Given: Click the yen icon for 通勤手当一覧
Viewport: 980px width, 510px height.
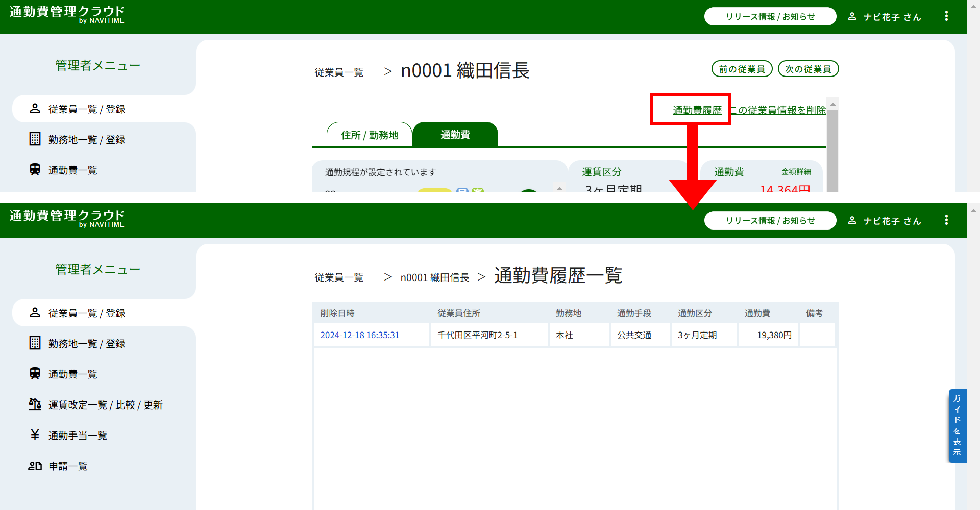Looking at the screenshot, I should (35, 435).
